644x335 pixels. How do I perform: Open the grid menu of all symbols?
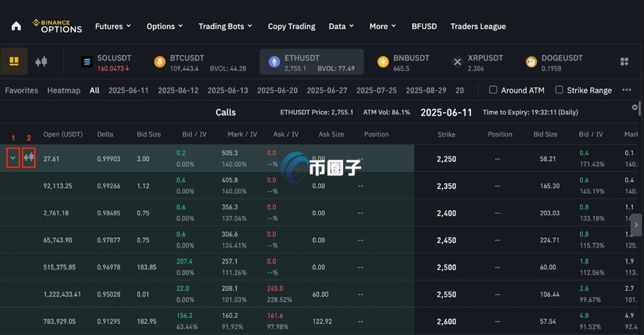(624, 62)
